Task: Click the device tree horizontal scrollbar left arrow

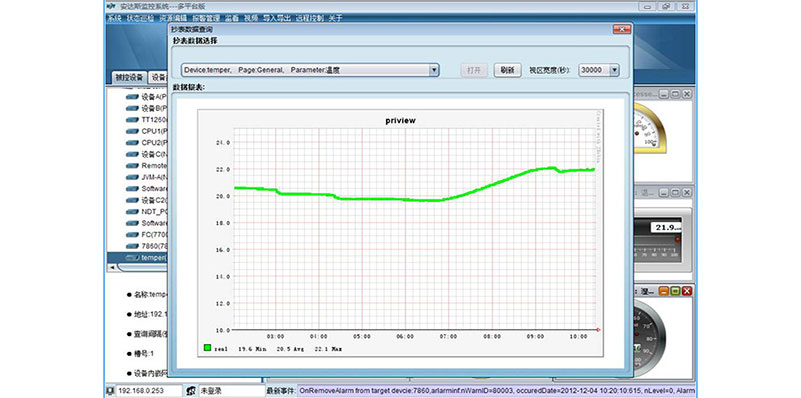Action: (111, 268)
